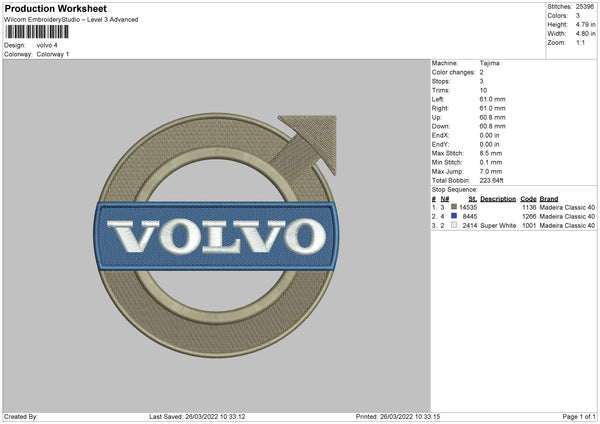Click the "Page 1 of 1" footer text

[579, 417]
